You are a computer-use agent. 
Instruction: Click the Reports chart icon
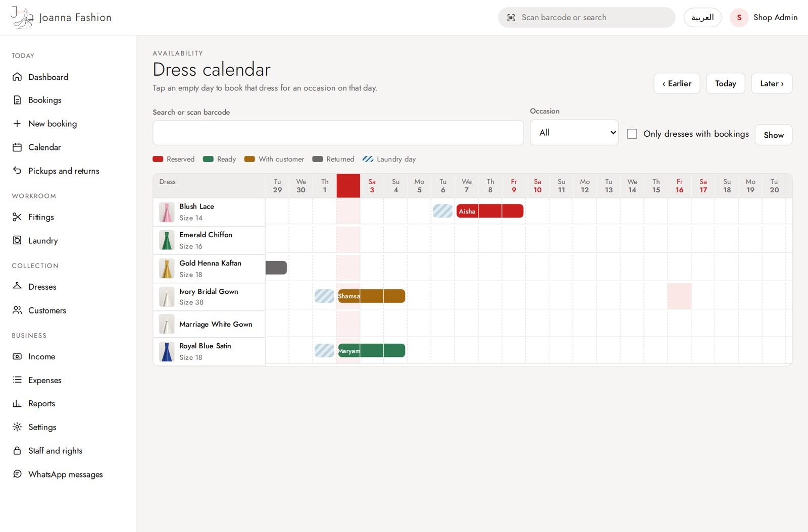17,403
